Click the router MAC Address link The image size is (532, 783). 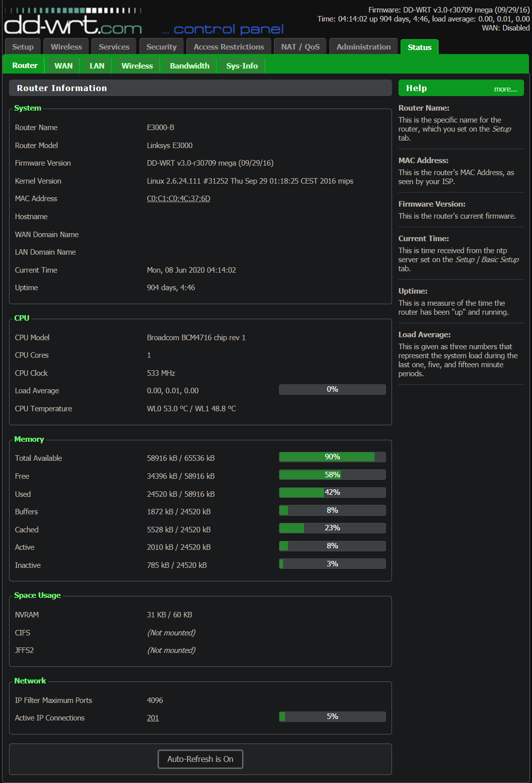tap(178, 198)
